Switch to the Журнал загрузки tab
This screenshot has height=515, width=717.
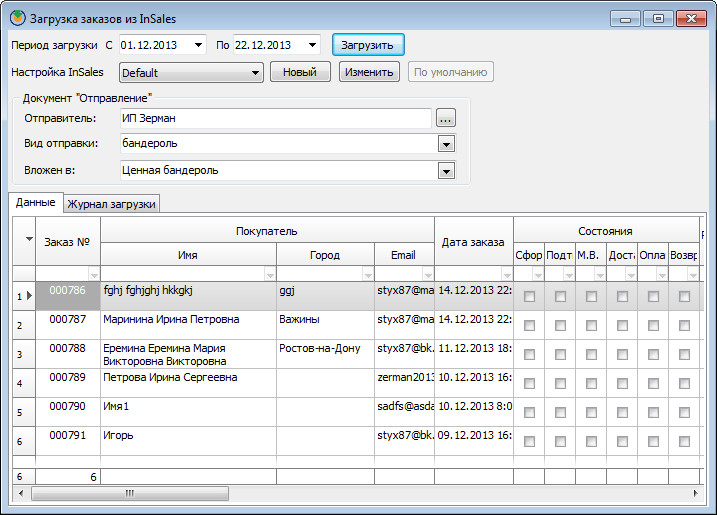[x=111, y=204]
